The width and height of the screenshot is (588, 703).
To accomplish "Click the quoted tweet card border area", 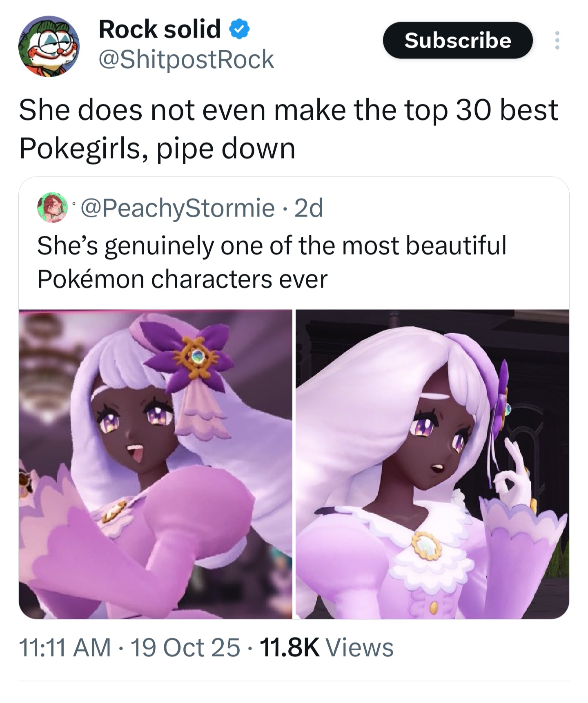I will coord(294,398).
